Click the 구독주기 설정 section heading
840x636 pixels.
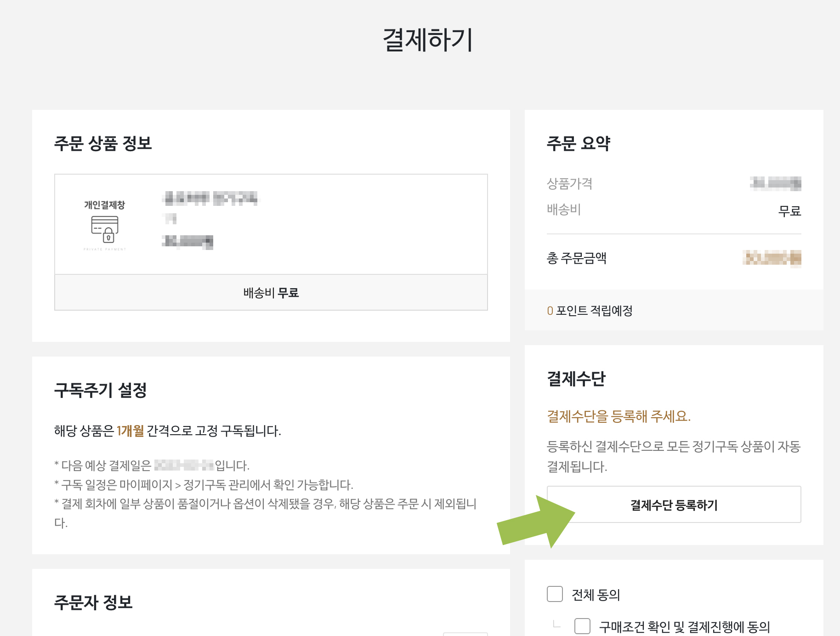(100, 390)
